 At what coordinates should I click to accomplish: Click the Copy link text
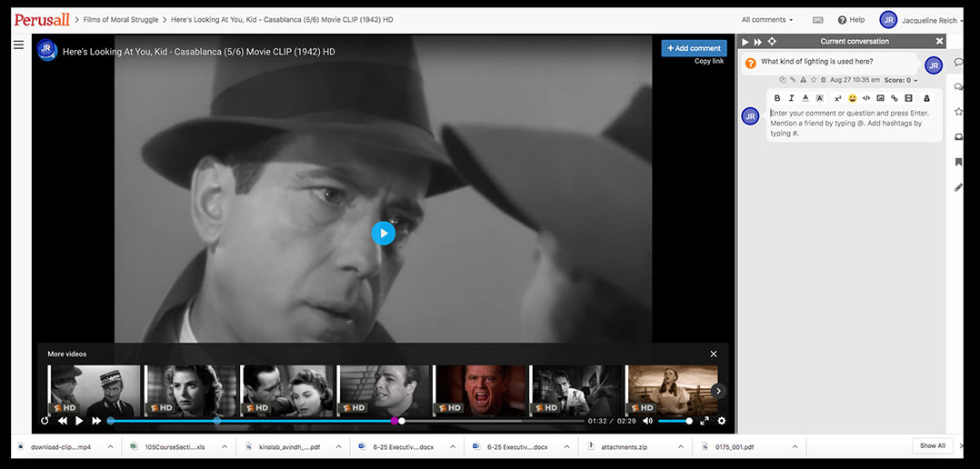pos(709,62)
